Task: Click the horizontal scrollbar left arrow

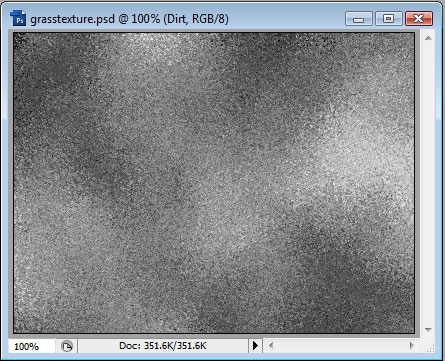Action: coord(271,346)
